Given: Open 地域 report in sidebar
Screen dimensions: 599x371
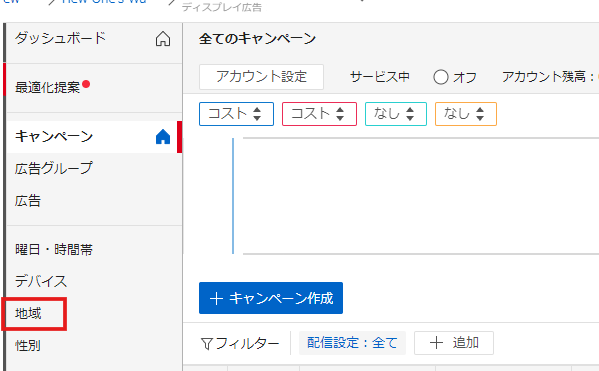Looking at the screenshot, I should tap(28, 313).
